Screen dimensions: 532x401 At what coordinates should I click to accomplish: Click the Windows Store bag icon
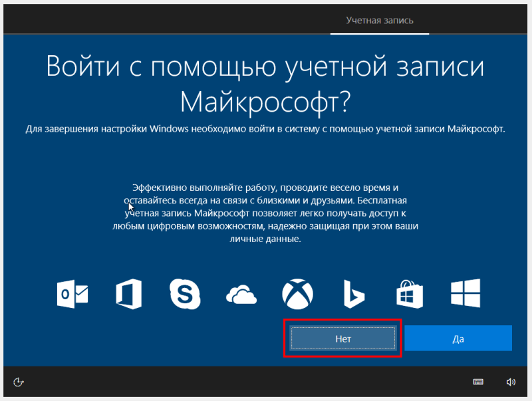tap(410, 294)
